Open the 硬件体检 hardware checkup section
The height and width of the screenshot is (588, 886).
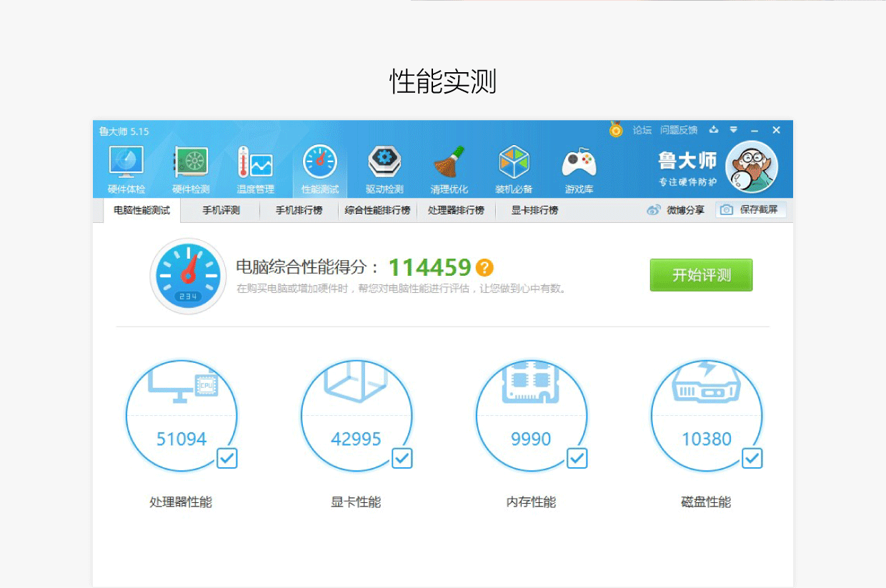(126, 169)
